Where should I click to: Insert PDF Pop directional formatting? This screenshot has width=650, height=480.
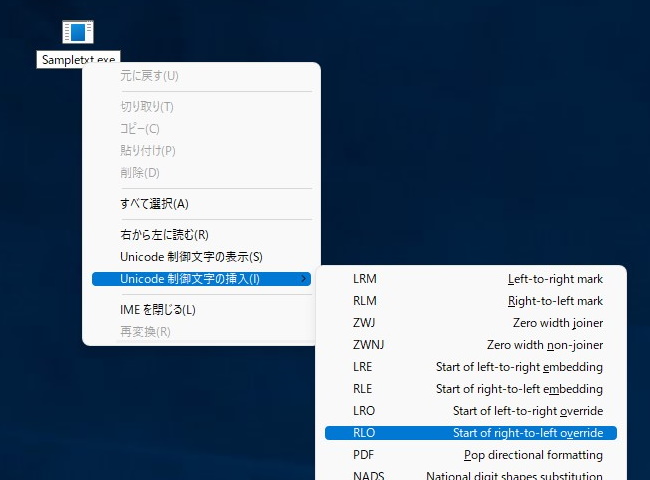click(471, 455)
